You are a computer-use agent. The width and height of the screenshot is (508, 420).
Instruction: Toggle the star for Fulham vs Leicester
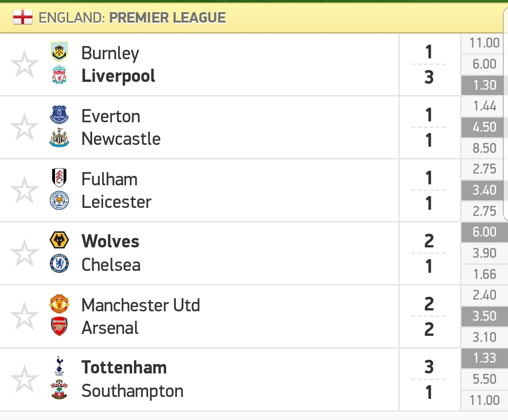point(24,190)
